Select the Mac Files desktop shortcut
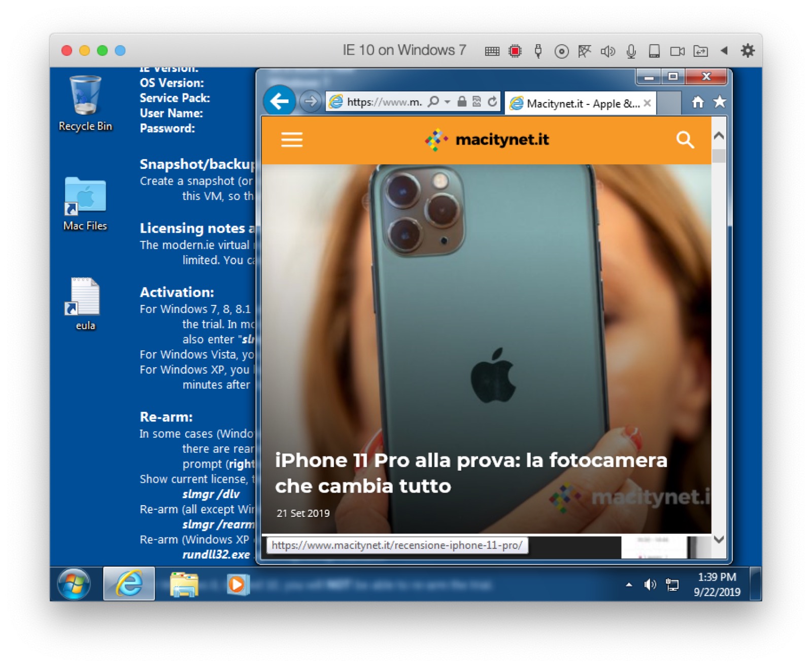 click(85, 204)
